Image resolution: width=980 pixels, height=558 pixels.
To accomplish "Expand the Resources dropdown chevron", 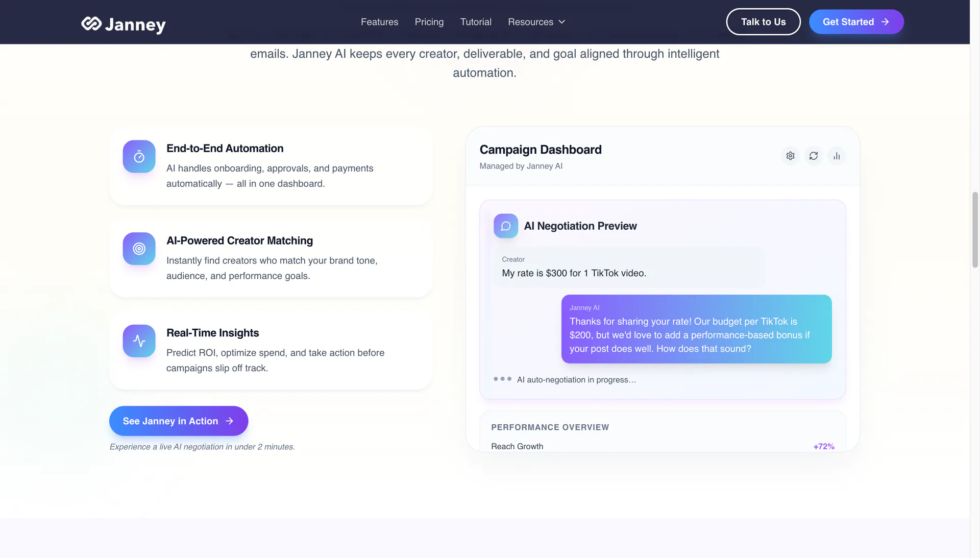I will (x=562, y=22).
